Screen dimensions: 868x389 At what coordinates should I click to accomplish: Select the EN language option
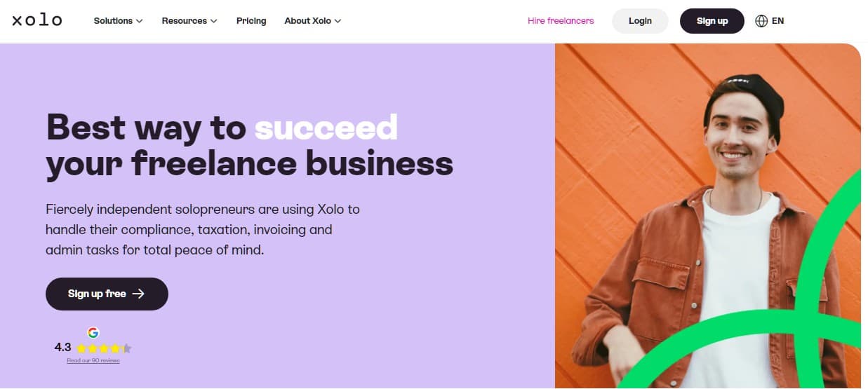(x=777, y=21)
